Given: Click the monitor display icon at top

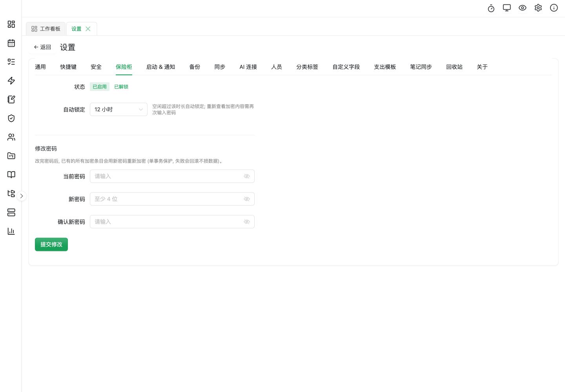Looking at the screenshot, I should tap(507, 8).
